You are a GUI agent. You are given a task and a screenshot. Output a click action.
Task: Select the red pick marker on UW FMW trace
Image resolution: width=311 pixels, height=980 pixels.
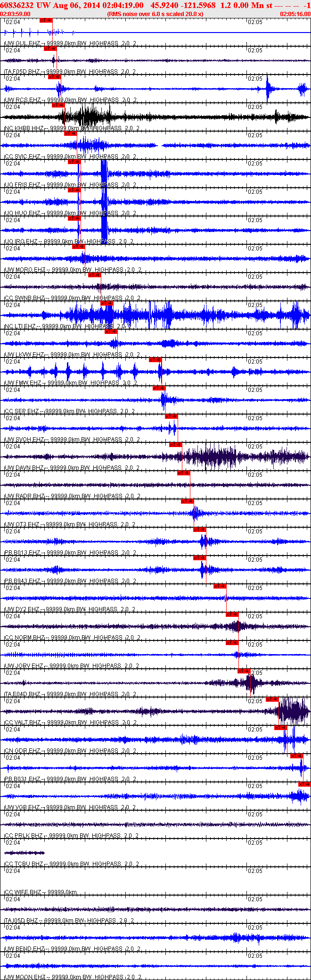click(155, 360)
